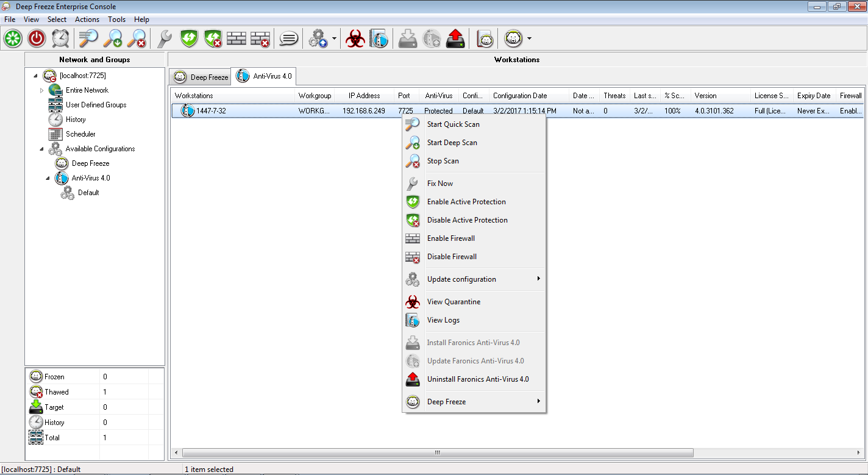Click the red biohazard Quarantine toolbar icon

point(355,38)
